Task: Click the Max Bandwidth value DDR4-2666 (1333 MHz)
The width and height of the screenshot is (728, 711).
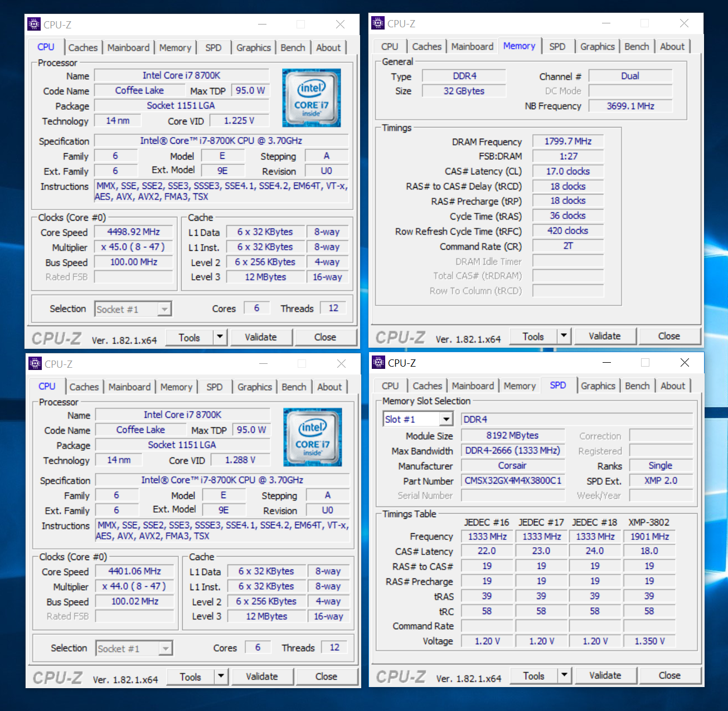Action: click(x=513, y=450)
